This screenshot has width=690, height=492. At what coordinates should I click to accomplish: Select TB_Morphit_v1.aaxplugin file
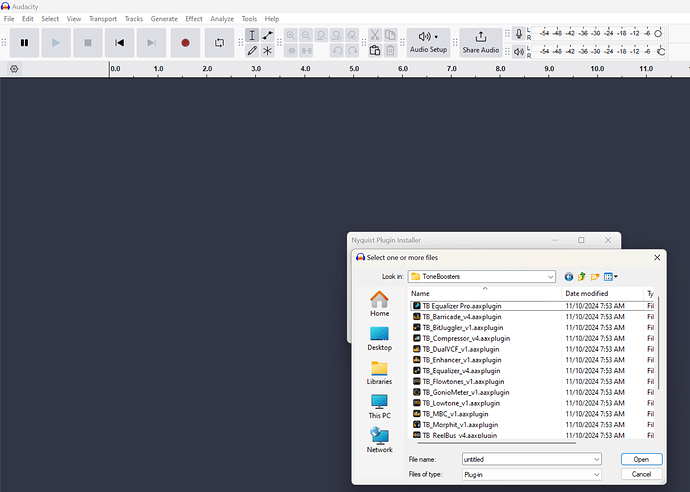460,425
